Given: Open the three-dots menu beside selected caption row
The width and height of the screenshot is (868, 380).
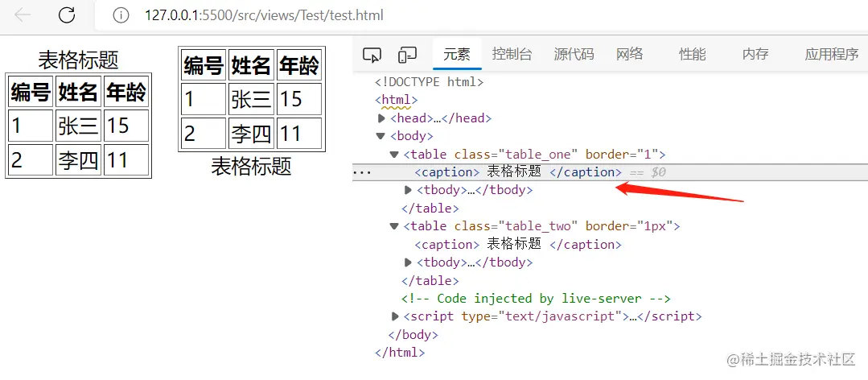Looking at the screenshot, I should pyautogui.click(x=362, y=172).
